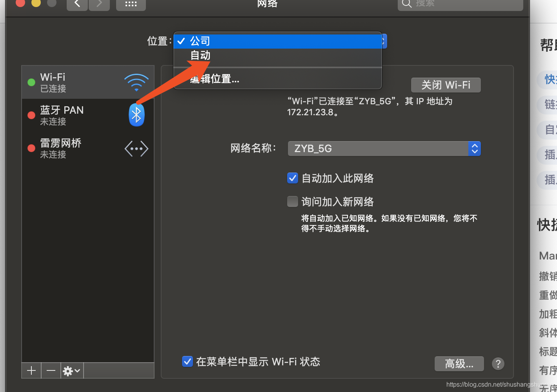Screen dimensions: 557x392
Task: Choose 编辑位置... menu entry
Action: point(278,79)
